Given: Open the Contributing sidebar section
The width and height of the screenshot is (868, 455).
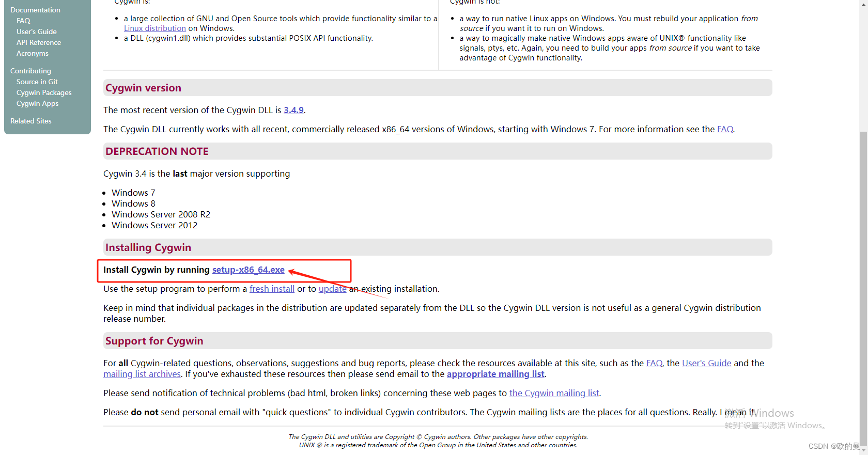Looking at the screenshot, I should coord(30,71).
